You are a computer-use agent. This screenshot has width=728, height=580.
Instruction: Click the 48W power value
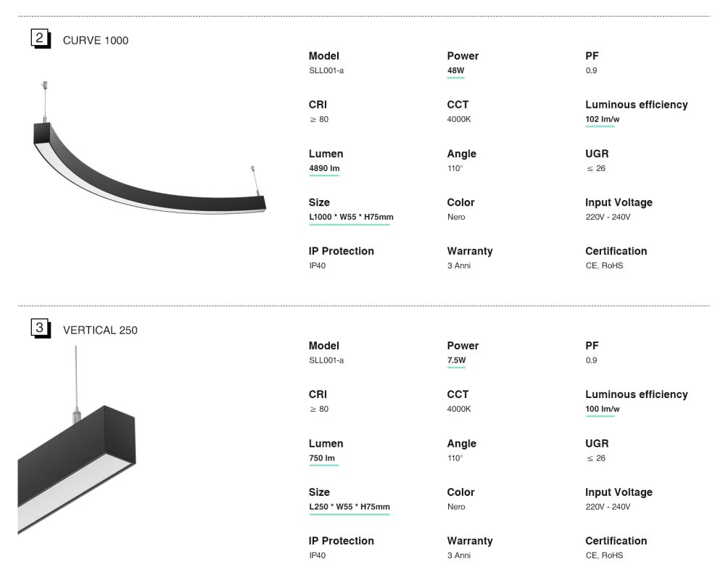click(455, 71)
